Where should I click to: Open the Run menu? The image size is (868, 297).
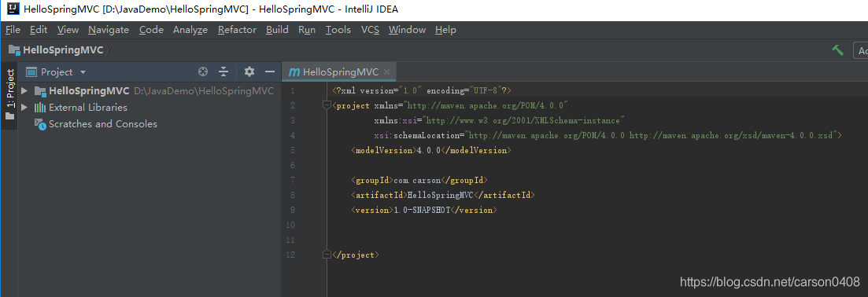point(307,30)
